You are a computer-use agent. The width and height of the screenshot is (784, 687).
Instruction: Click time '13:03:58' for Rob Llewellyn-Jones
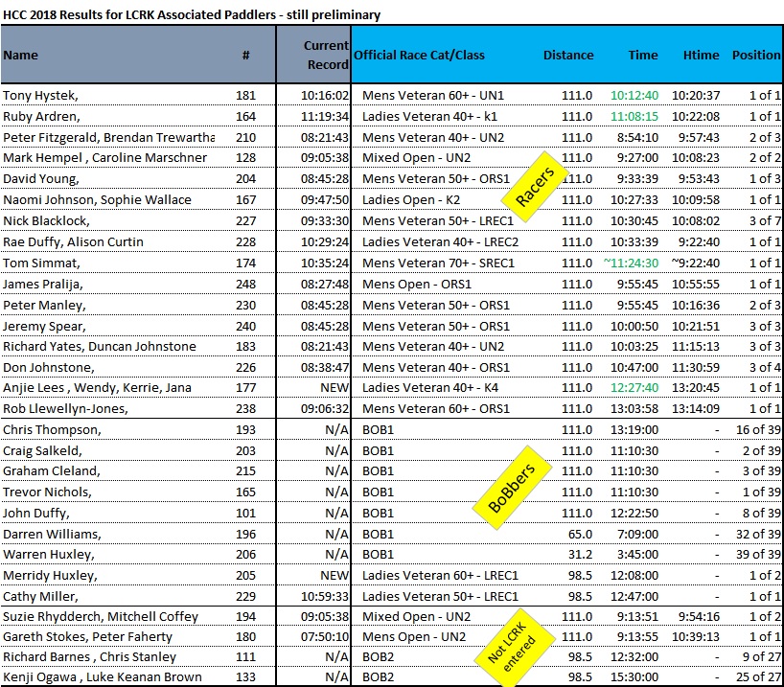[634, 408]
